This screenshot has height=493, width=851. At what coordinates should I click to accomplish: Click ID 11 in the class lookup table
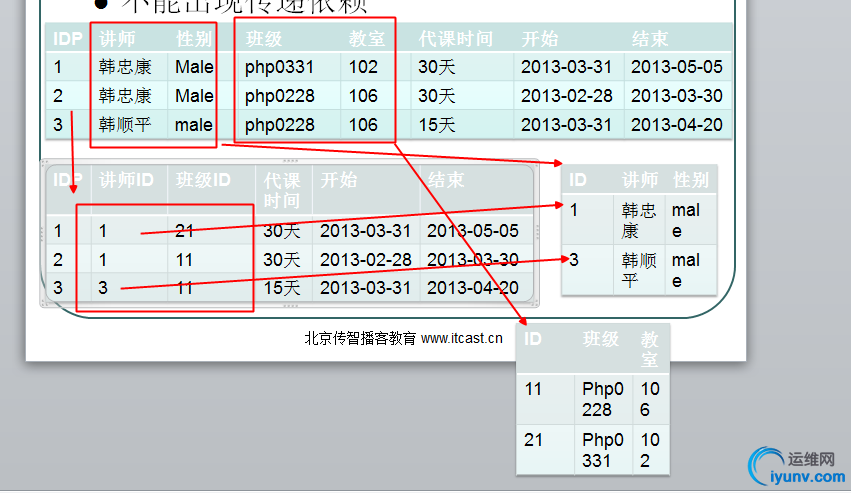[533, 389]
